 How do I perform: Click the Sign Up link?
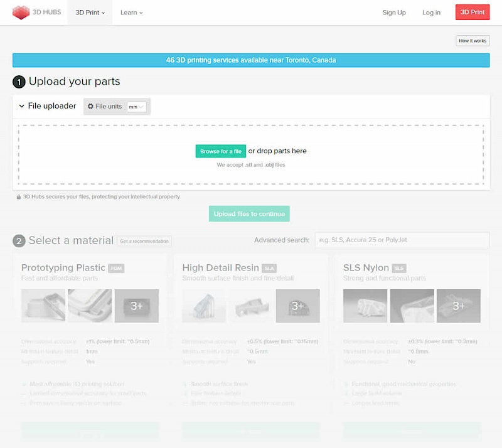394,13
